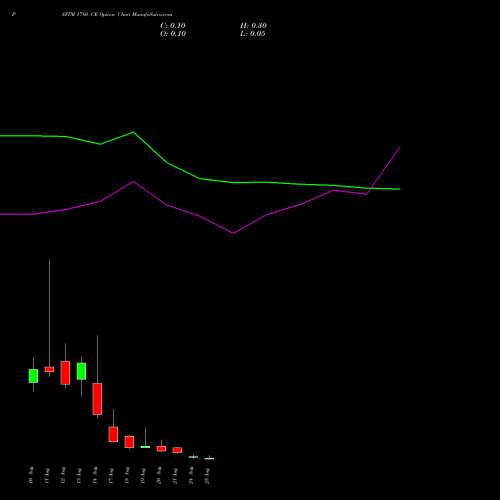Click the options chart title text
This screenshot has height=500, width=500.
coord(117,14)
